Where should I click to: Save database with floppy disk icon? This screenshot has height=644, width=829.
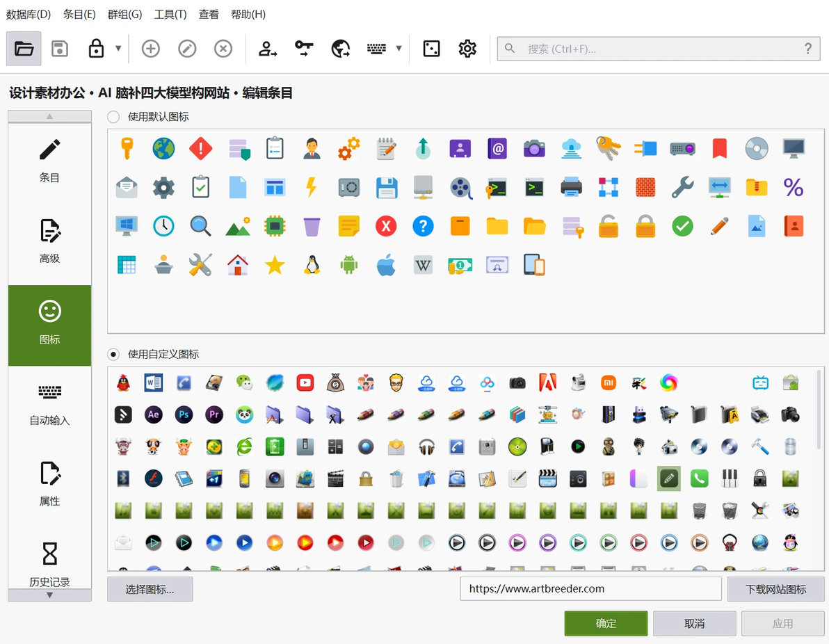[x=60, y=49]
